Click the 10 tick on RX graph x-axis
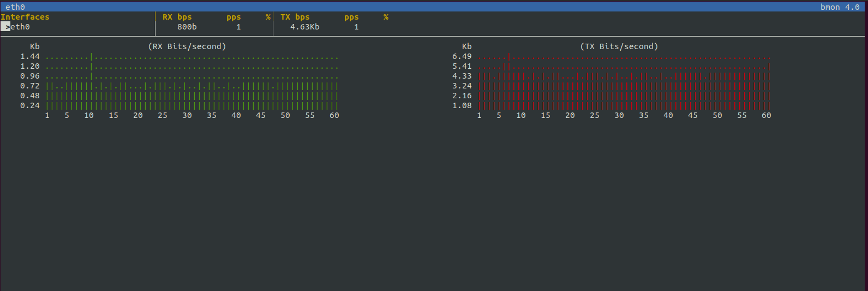Viewport: 868px width, 291px height. pos(89,115)
